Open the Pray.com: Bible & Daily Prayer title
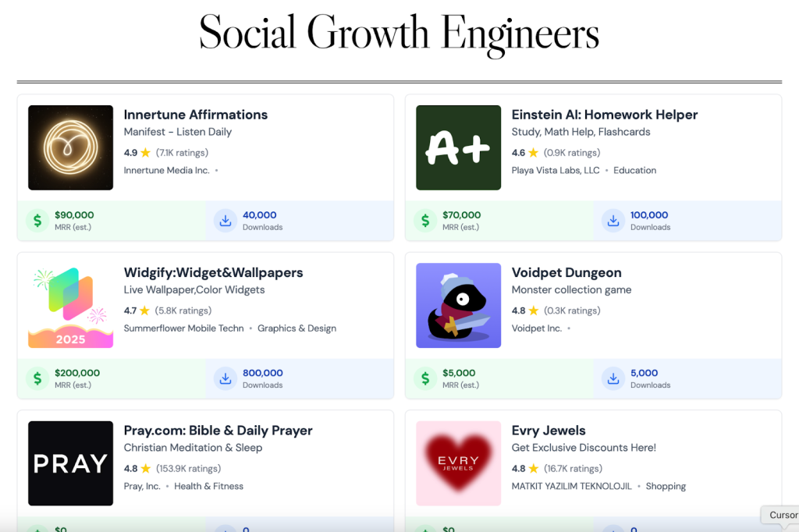This screenshot has width=799, height=532. pos(218,431)
